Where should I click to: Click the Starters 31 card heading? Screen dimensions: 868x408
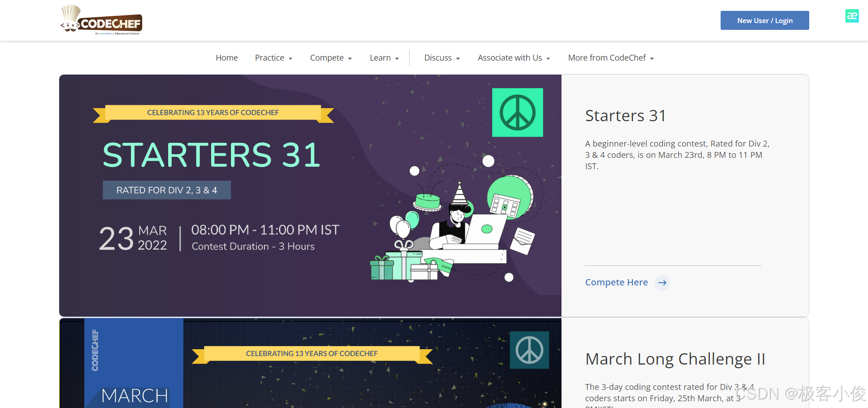(x=626, y=116)
